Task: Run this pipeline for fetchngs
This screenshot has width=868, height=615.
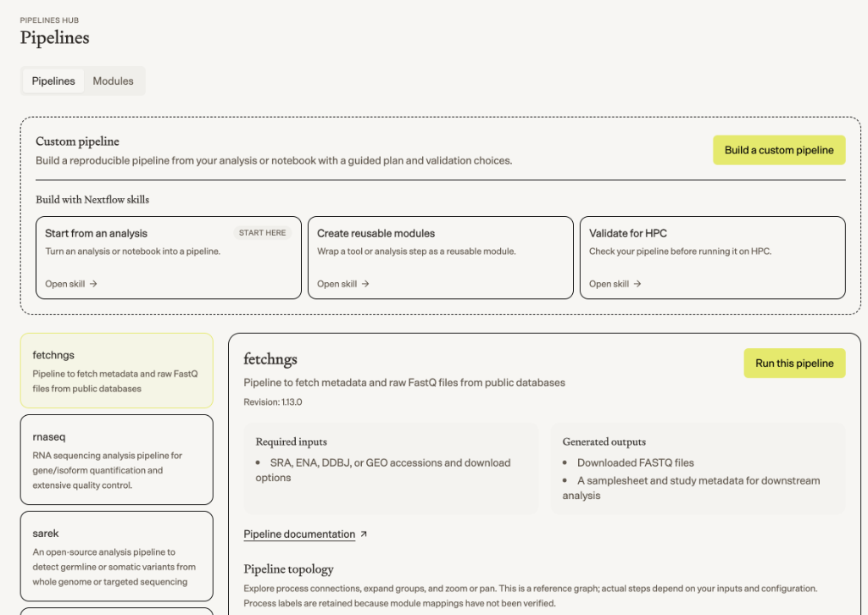Action: [794, 363]
